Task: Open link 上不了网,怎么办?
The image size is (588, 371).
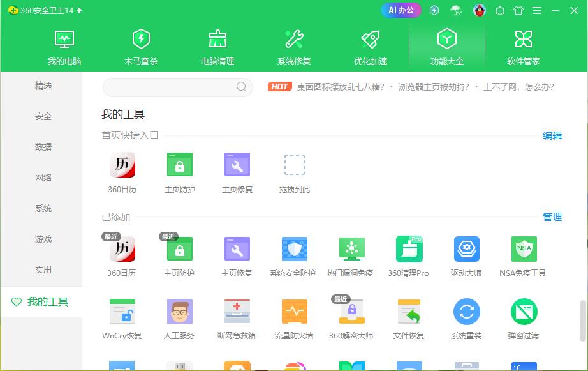Action: [x=518, y=87]
